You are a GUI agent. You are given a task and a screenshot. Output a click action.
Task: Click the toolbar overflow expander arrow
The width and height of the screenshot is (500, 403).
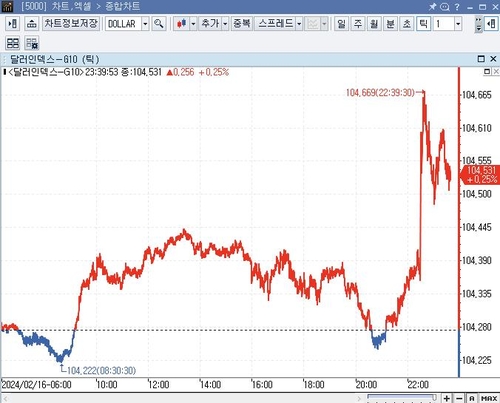coord(479,24)
